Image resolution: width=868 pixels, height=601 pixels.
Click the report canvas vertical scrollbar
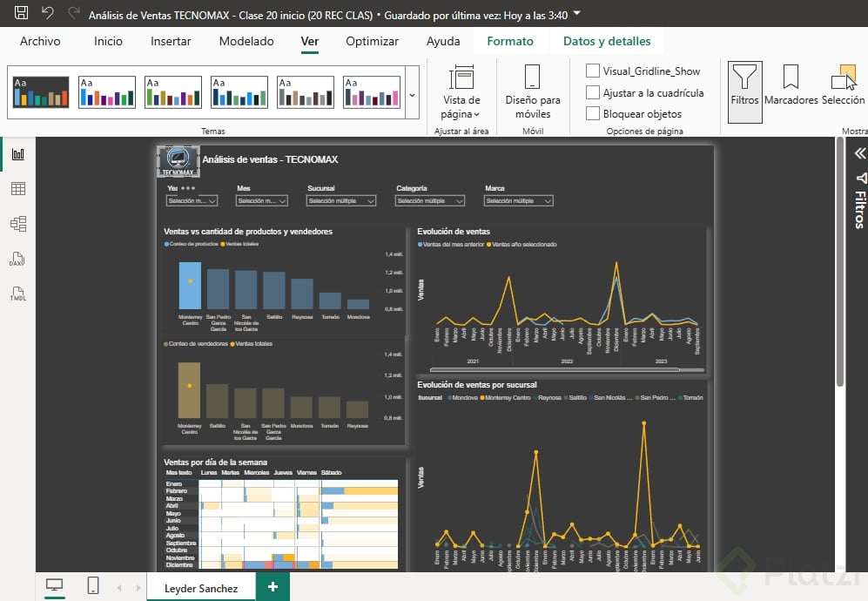point(840,263)
